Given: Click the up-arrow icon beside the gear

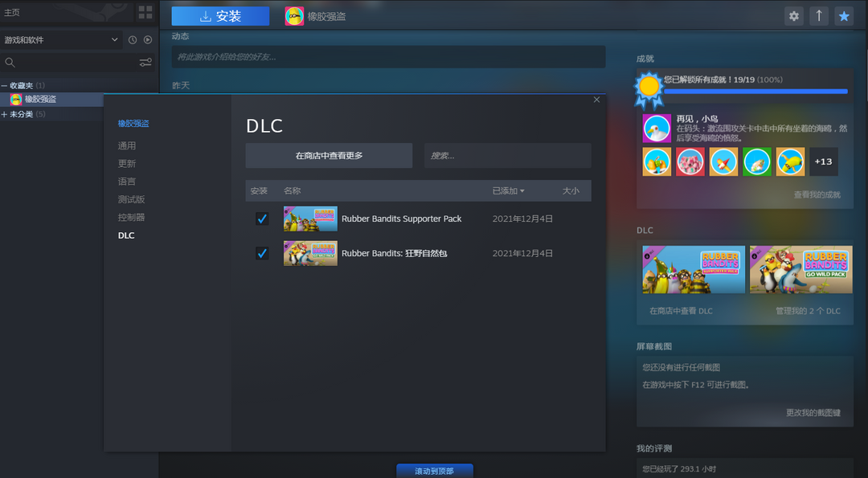Looking at the screenshot, I should point(819,16).
